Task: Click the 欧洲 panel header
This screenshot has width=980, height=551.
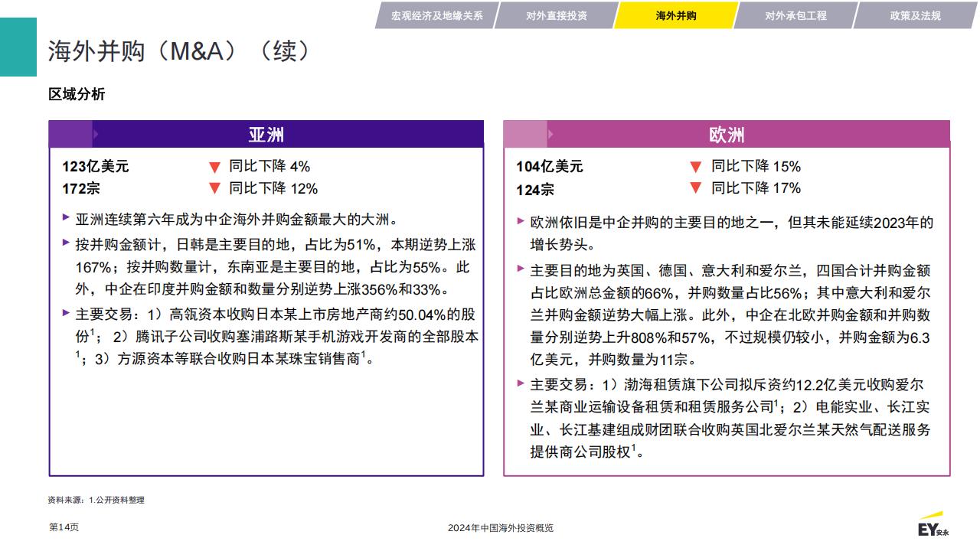Action: coord(727,135)
